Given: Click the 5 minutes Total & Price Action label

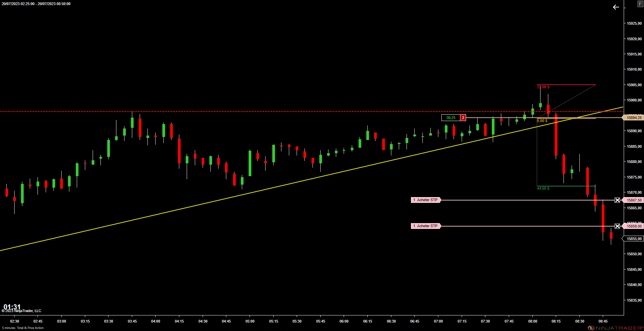Looking at the screenshot, I should [x=23, y=328].
